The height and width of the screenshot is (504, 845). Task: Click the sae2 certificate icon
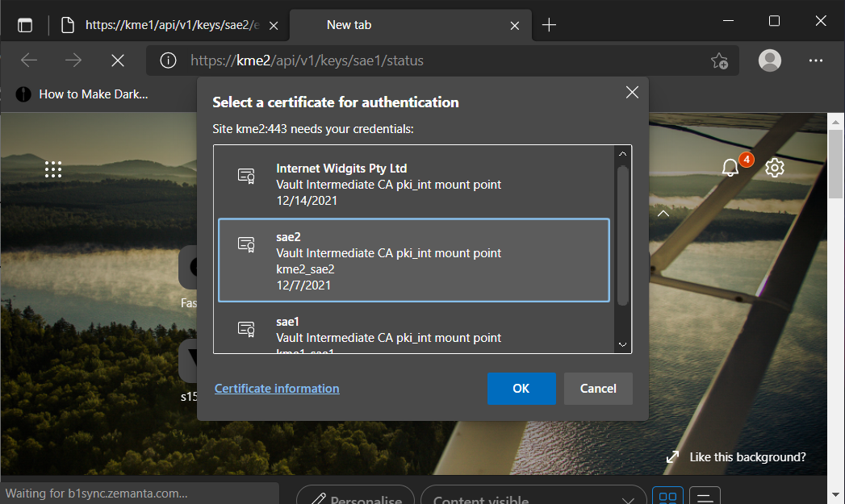[246, 244]
